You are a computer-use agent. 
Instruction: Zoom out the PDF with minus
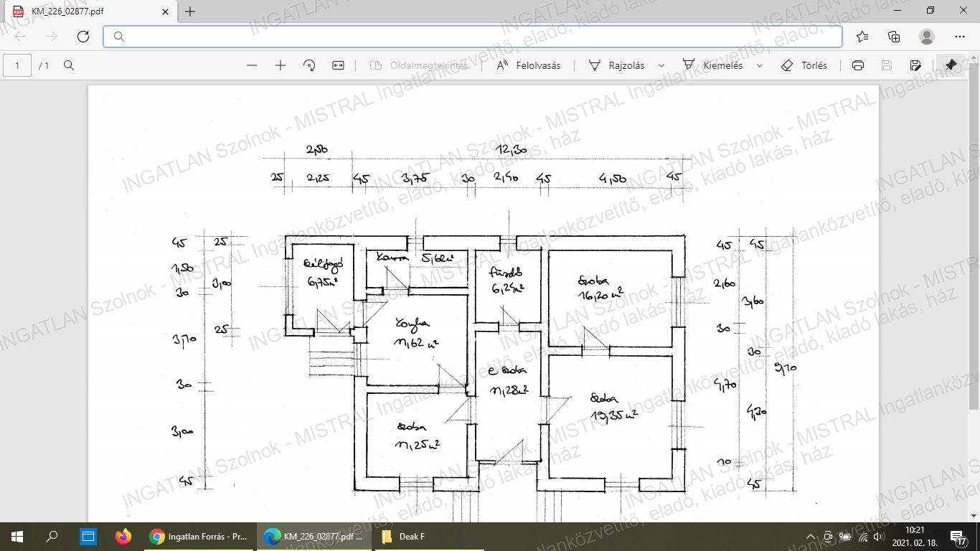(252, 65)
